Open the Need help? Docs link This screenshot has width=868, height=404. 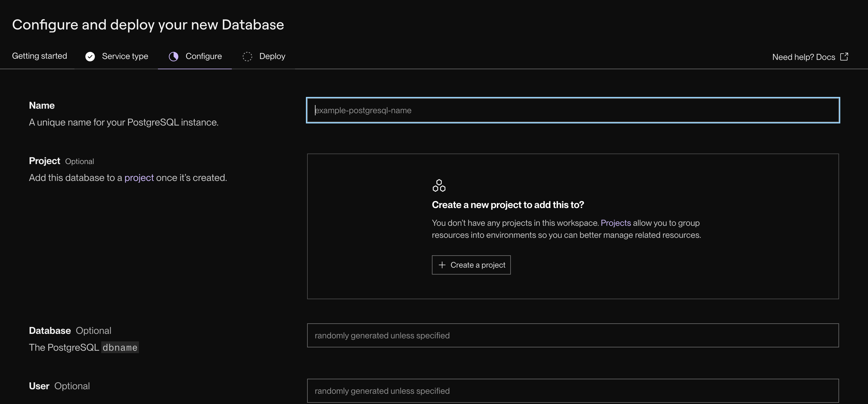pyautogui.click(x=810, y=57)
